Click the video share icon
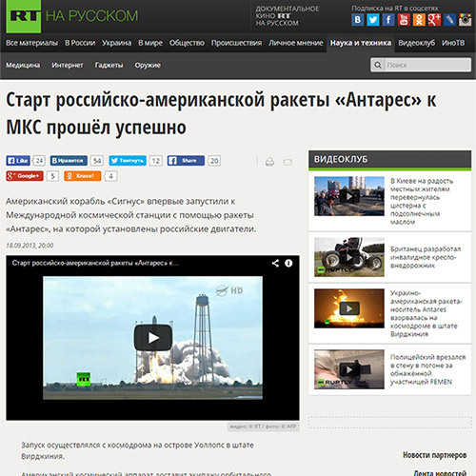The image size is (476, 476). click(x=275, y=263)
